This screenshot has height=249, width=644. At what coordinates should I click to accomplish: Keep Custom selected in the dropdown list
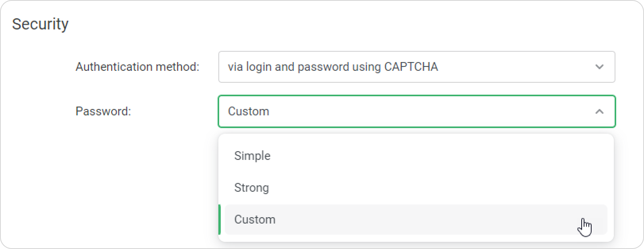click(416, 220)
